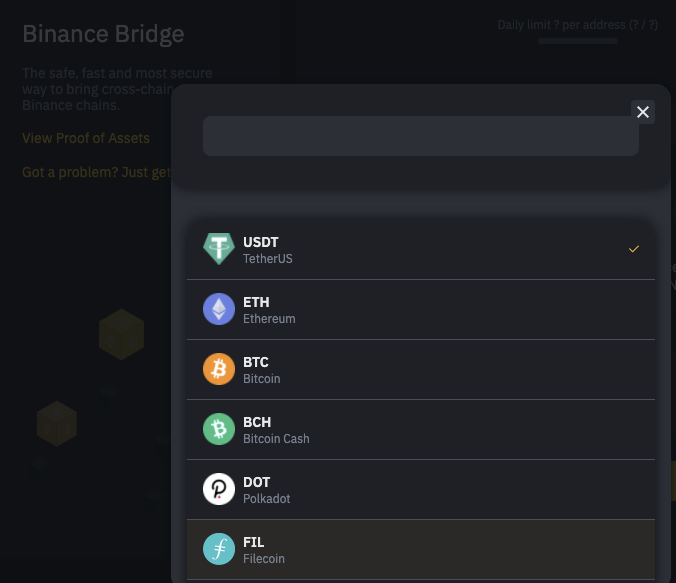Click the Binance Bridge page title

pyautogui.click(x=103, y=34)
